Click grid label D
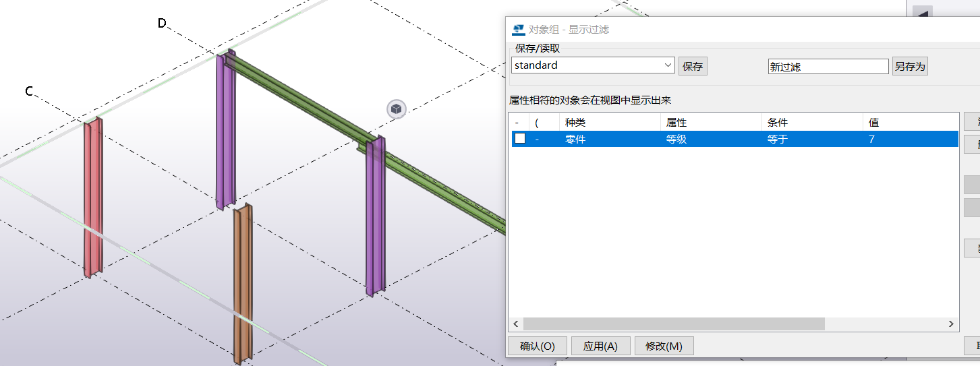The image size is (980, 366). [162, 24]
